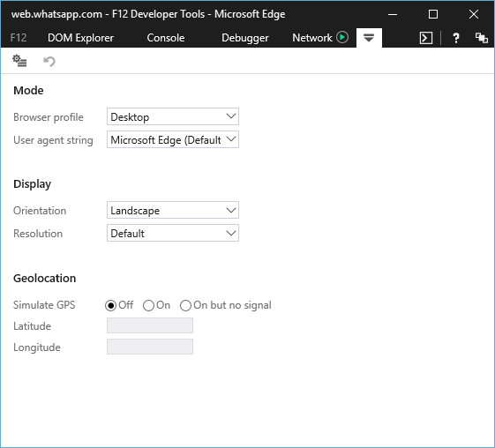The width and height of the screenshot is (495, 448).
Task: Click the Longitude input field
Action: [150, 347]
